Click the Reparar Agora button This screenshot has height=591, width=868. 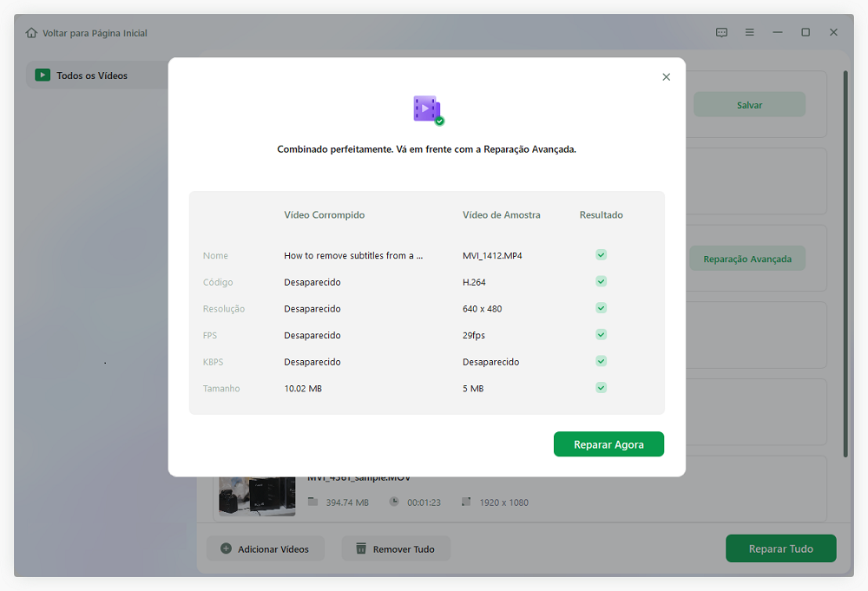pos(608,444)
